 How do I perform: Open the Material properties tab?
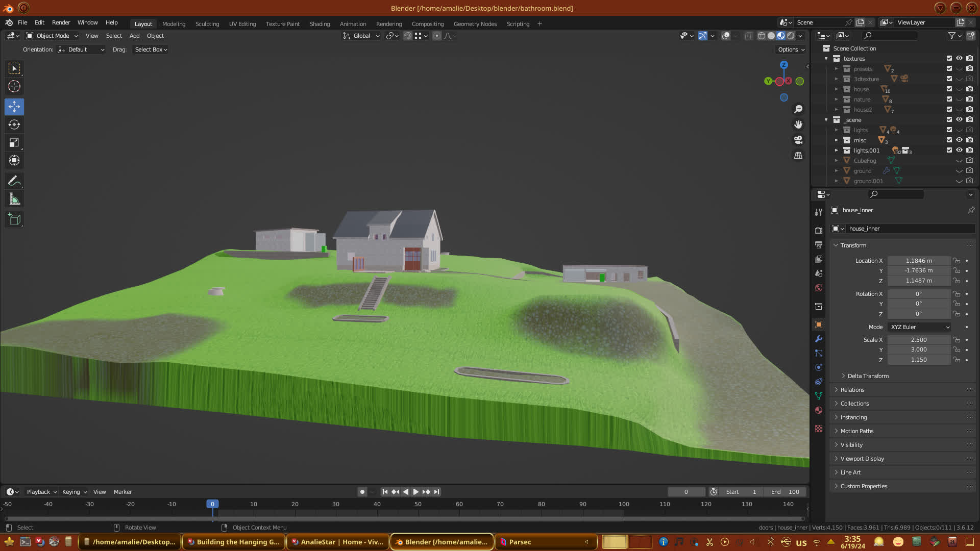[819, 411]
